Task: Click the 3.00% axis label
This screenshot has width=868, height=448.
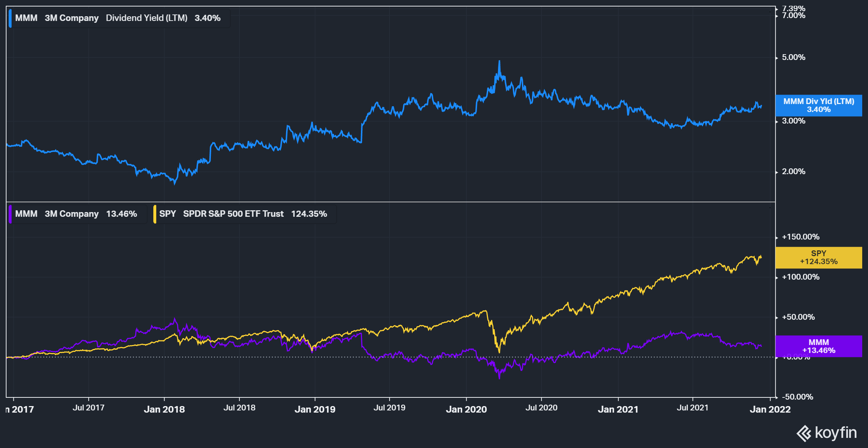Action: coord(793,121)
